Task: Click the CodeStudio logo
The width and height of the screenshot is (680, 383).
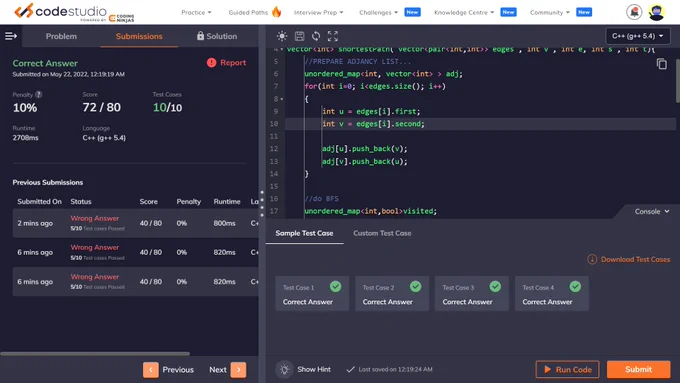Action: point(74,12)
